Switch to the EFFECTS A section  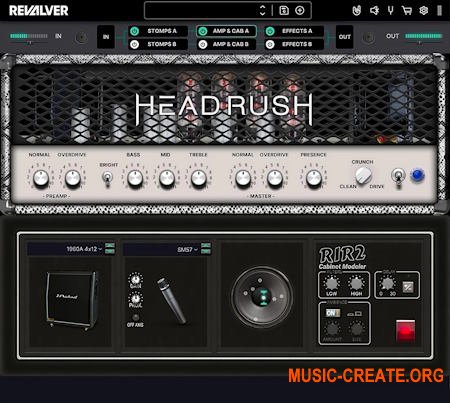(x=297, y=31)
